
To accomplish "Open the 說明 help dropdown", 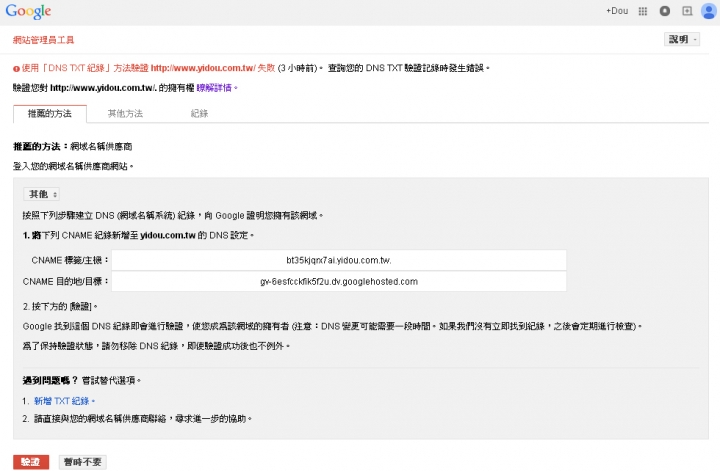I will click(681, 39).
